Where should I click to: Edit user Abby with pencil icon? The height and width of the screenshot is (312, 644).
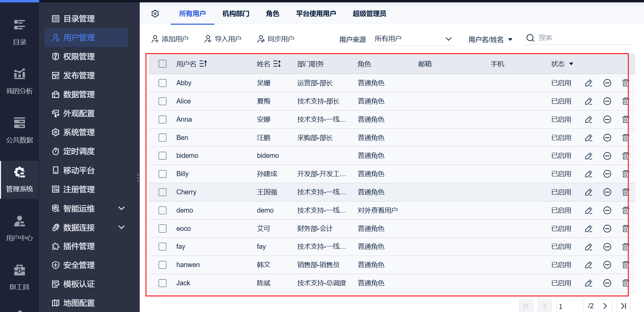[589, 83]
